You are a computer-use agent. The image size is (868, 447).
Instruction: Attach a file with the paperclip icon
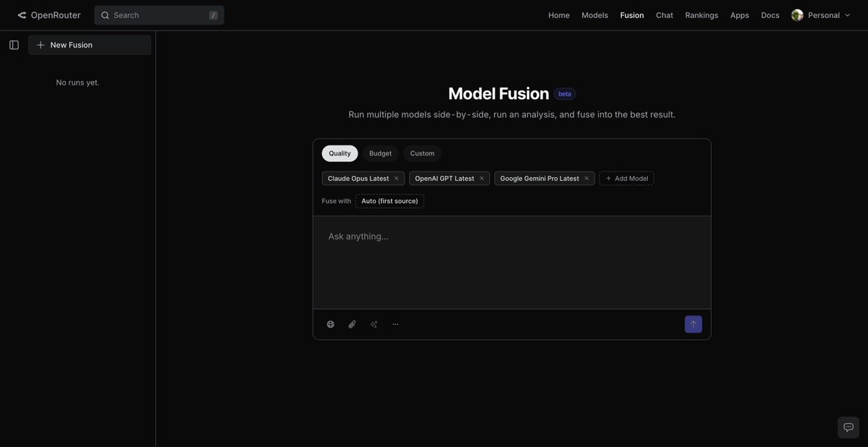coord(352,324)
